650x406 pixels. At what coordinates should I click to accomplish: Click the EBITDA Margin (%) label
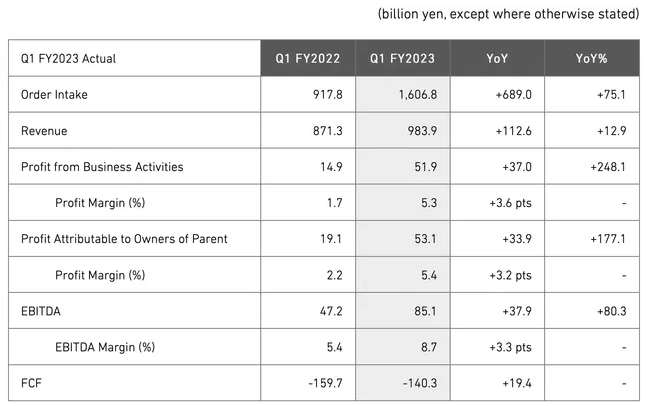(105, 347)
